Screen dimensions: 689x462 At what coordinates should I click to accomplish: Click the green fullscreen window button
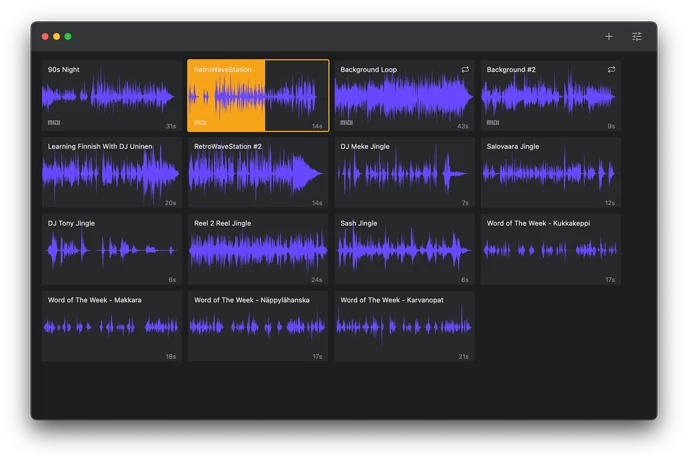pos(68,36)
